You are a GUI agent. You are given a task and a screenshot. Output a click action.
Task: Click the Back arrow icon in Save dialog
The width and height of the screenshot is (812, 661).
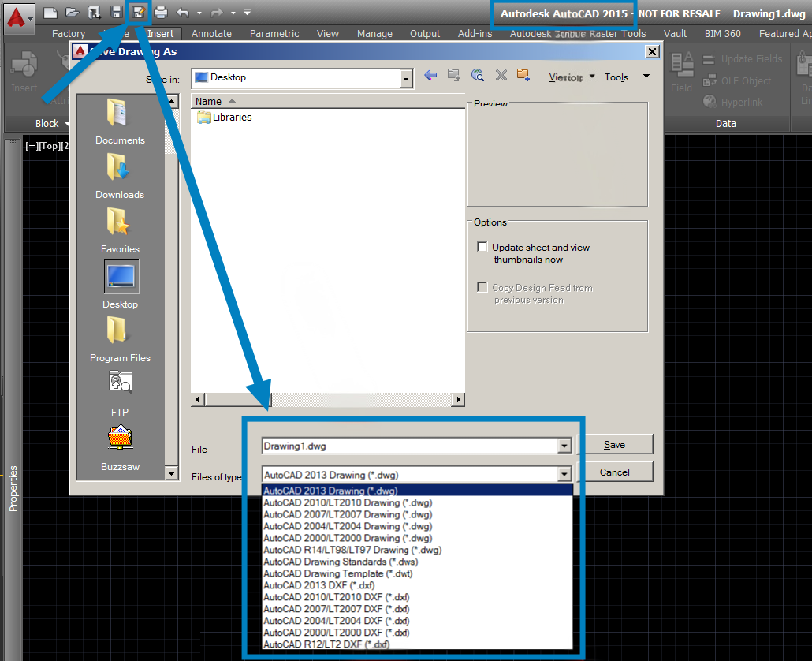[430, 76]
